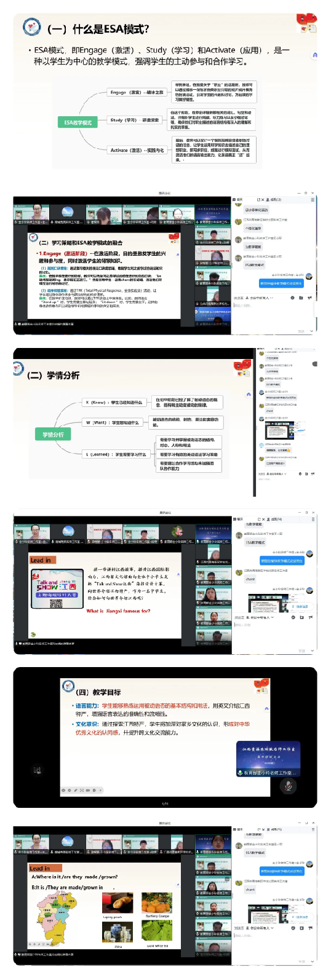Open the send-to recipient dropdown in the Jiangxi map window chat
The width and height of the screenshot is (331, 980).
[261, 927]
